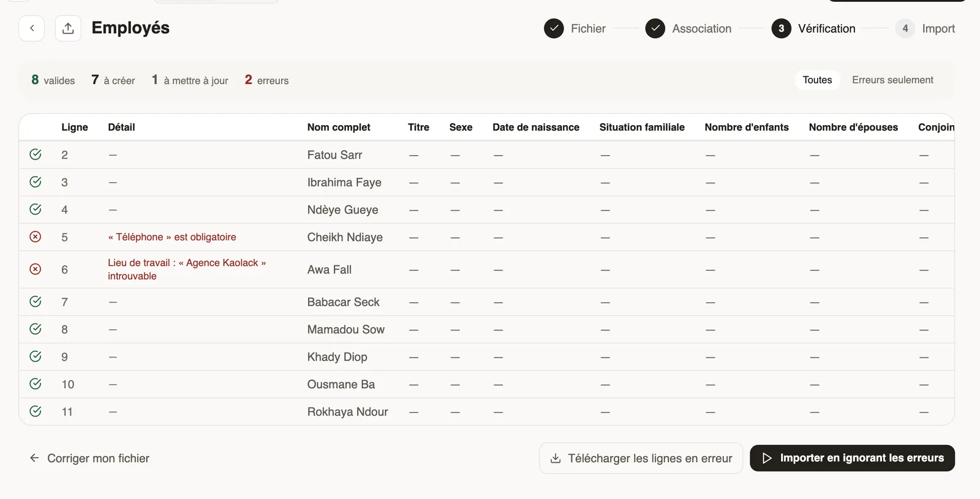This screenshot has height=499, width=980.
Task: Click the Nombre d'épouses column header
Action: click(853, 128)
